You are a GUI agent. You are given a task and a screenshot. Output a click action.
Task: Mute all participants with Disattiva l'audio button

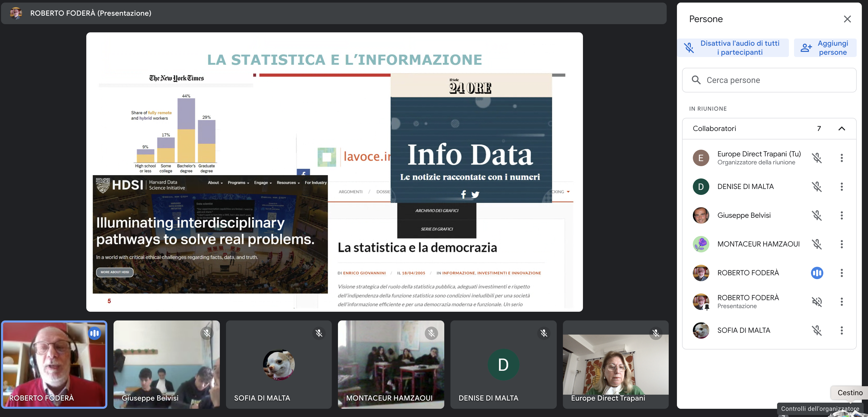click(x=733, y=48)
